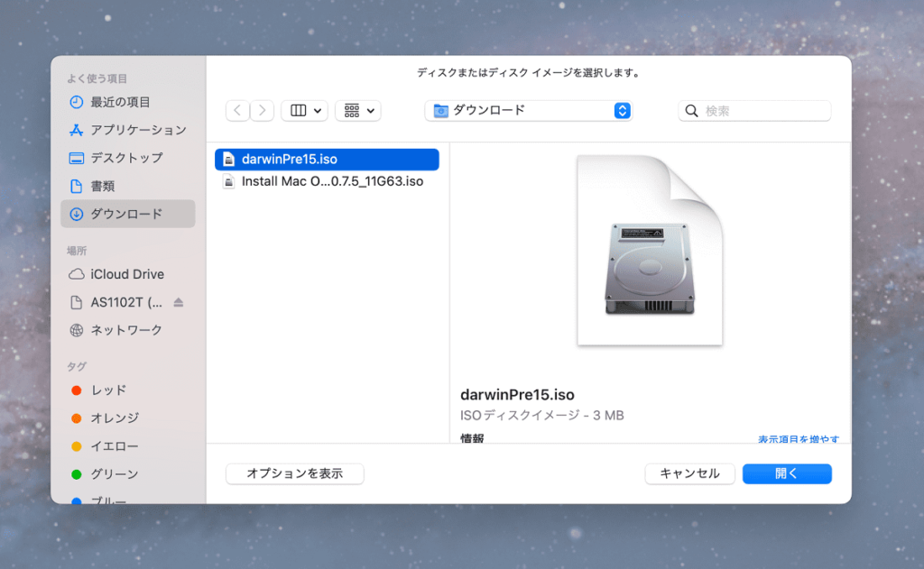Click the globe icon beside ネットワーク
The height and width of the screenshot is (569, 924).
point(77,330)
